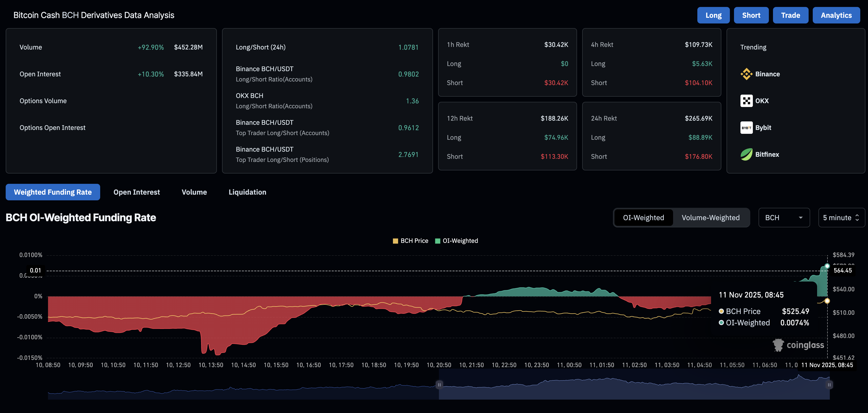Image resolution: width=868 pixels, height=413 pixels.
Task: Click the Short button in the header
Action: 751,15
